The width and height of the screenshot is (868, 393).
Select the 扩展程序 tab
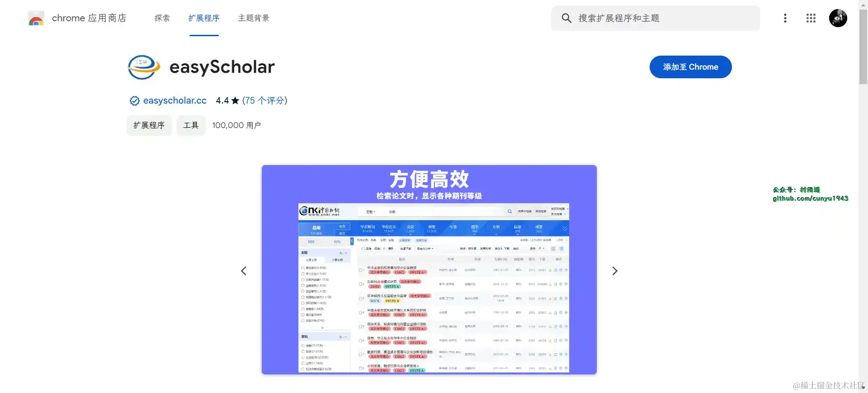204,18
